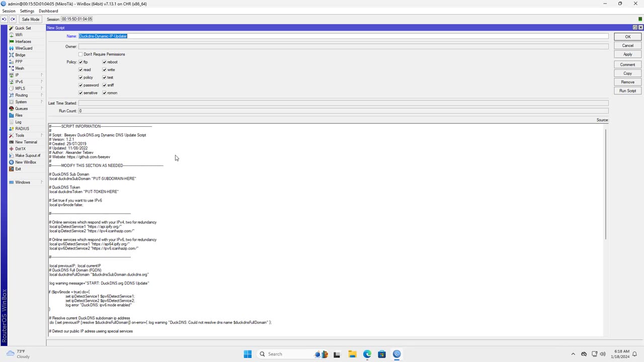
Task: Click Cancel in New Script
Action: click(x=627, y=46)
